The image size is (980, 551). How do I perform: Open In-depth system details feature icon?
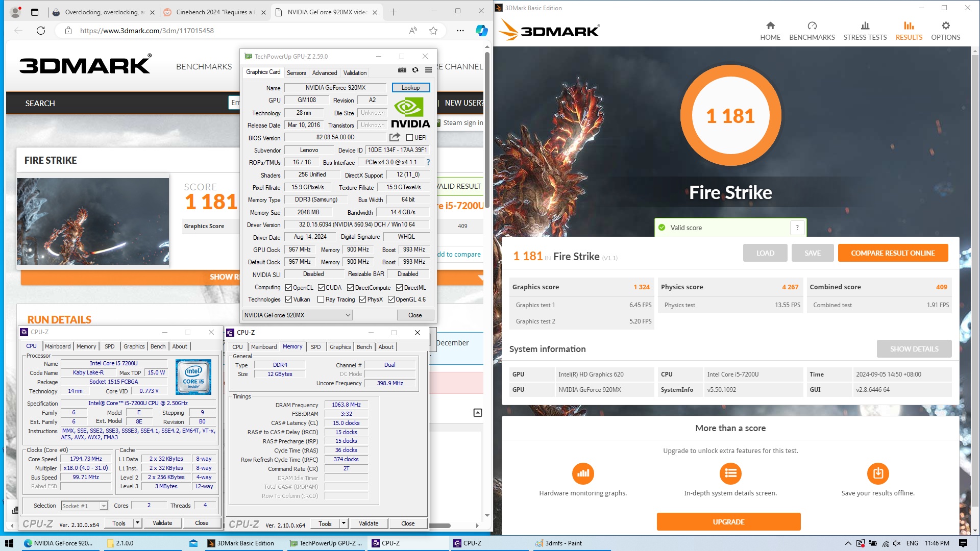730,473
